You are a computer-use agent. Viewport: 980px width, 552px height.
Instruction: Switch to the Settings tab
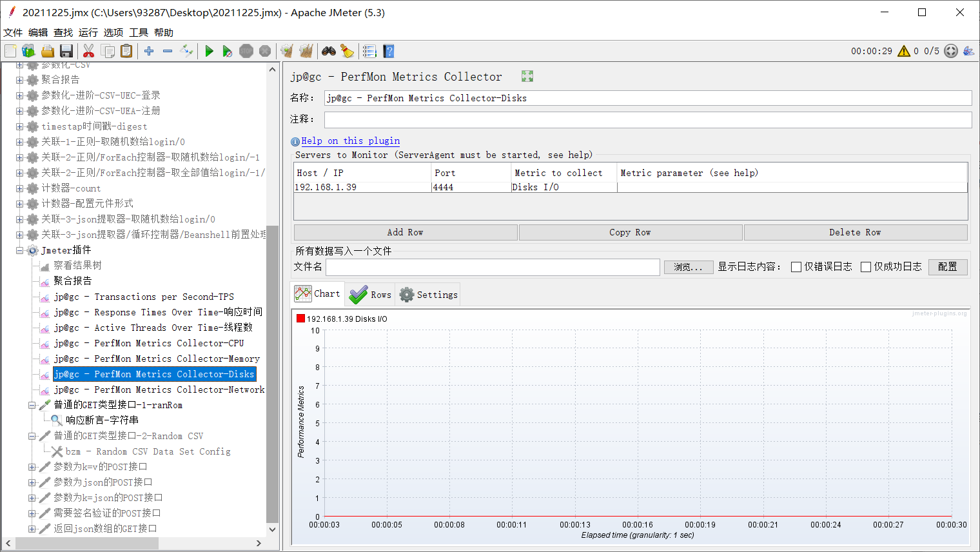coord(428,295)
